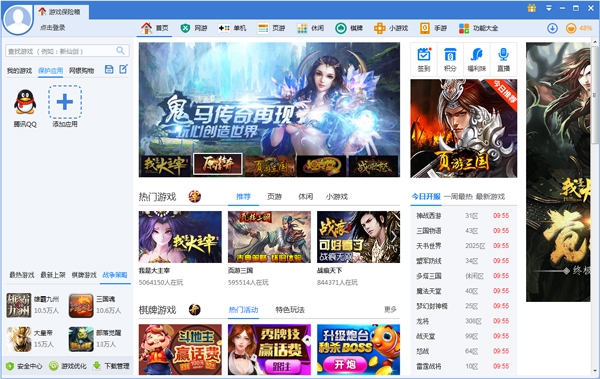The image size is (600, 379).
Task: Open 战痕天下 game thumbnail
Action: (359, 237)
